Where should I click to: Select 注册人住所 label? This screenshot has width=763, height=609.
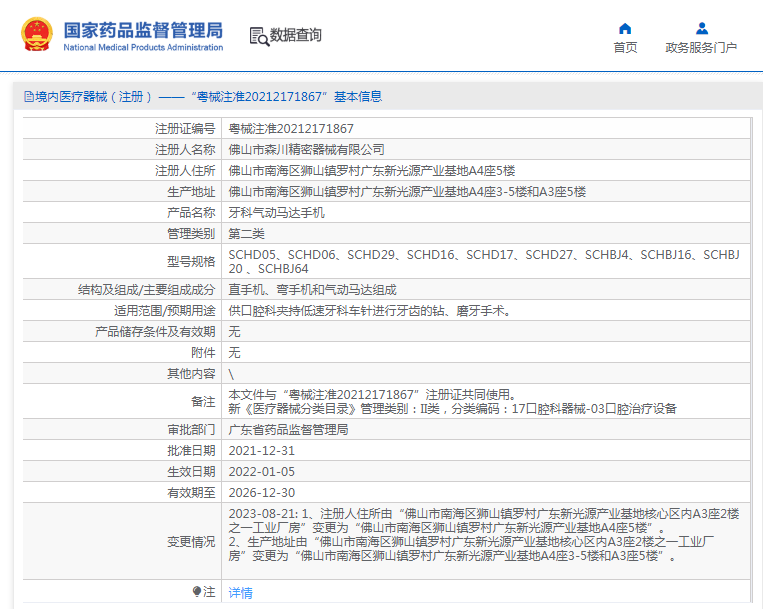(185, 171)
